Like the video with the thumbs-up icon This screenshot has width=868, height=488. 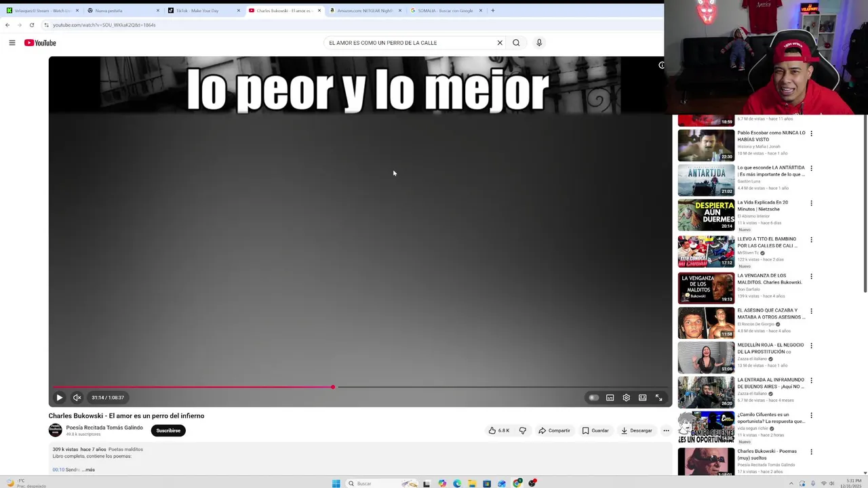(x=498, y=430)
